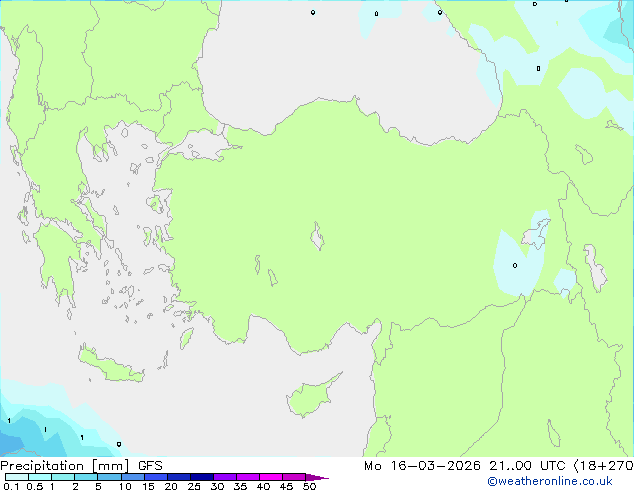The height and width of the screenshot is (490, 634).
Task: Click the 10–15 mm legend color swatch
Action: pos(133,477)
